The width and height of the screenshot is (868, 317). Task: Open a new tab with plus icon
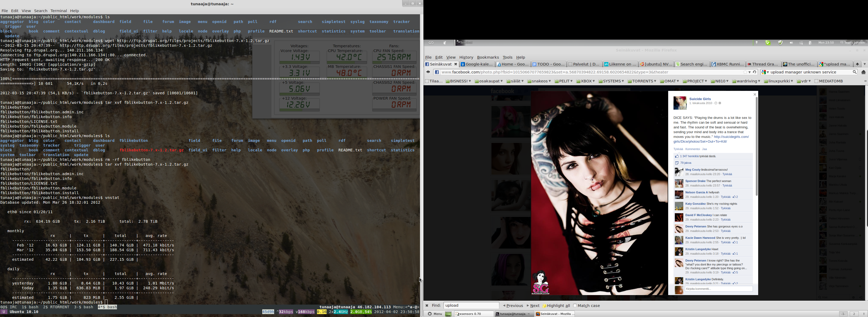pyautogui.click(x=857, y=64)
